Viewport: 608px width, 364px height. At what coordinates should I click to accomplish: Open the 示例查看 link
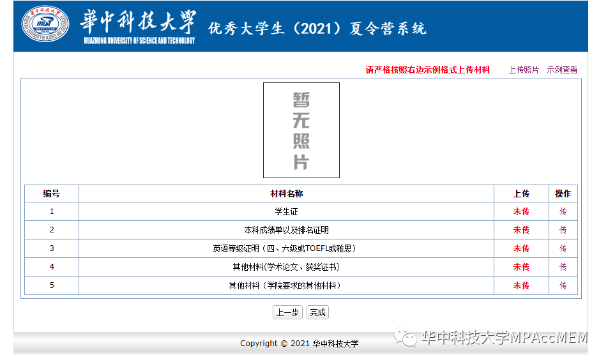pyautogui.click(x=562, y=70)
